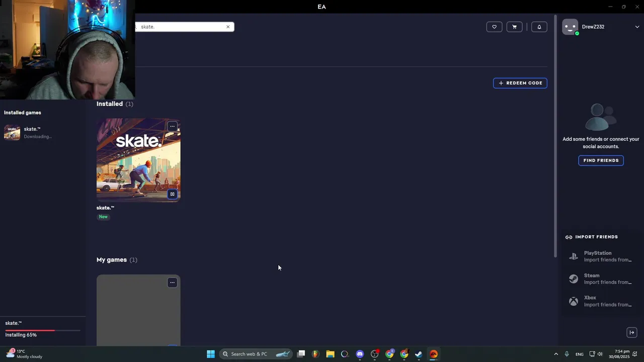
Task: Expand the DrewZ232 account dropdown chevron
Action: pyautogui.click(x=637, y=27)
